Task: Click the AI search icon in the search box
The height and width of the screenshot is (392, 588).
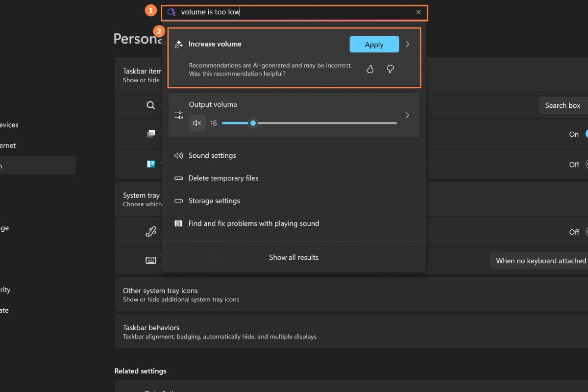Action: click(171, 12)
